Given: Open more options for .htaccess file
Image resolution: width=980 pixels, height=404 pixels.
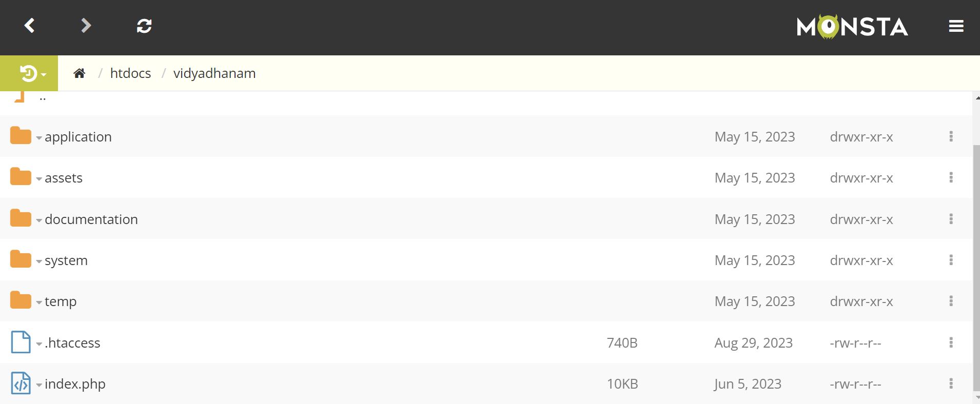Looking at the screenshot, I should coord(951,342).
